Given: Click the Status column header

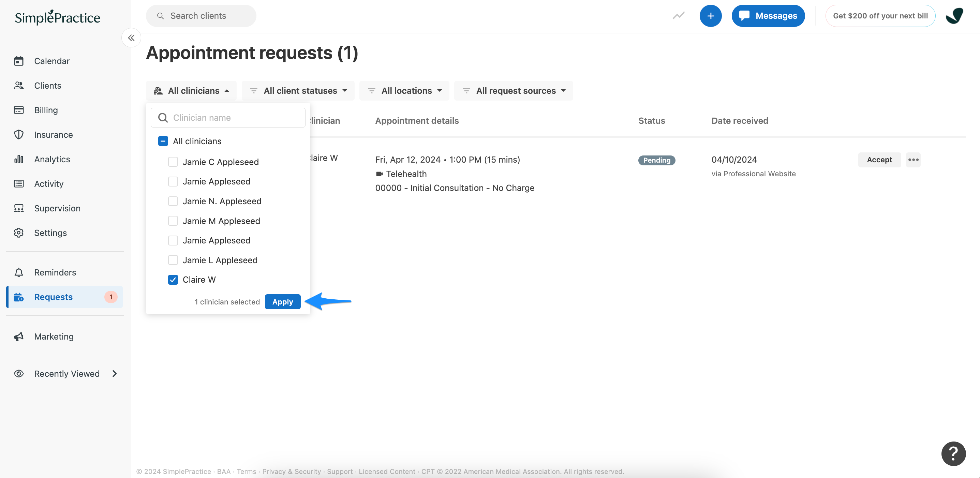Looking at the screenshot, I should click(651, 121).
